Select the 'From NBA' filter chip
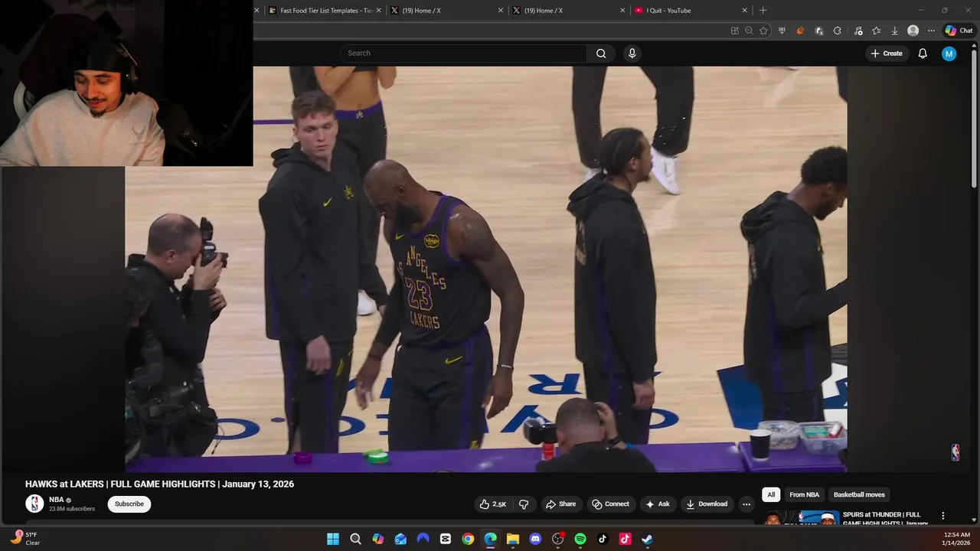The height and width of the screenshot is (551, 980). coord(804,494)
